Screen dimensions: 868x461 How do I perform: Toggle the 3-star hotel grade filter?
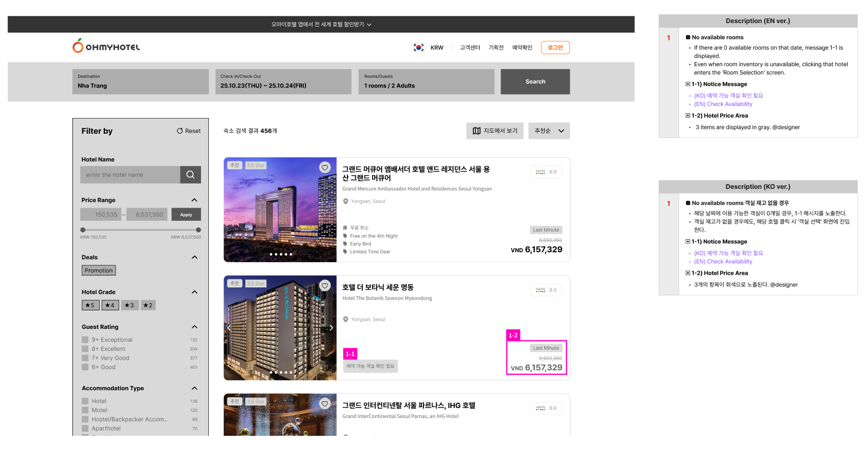point(130,305)
